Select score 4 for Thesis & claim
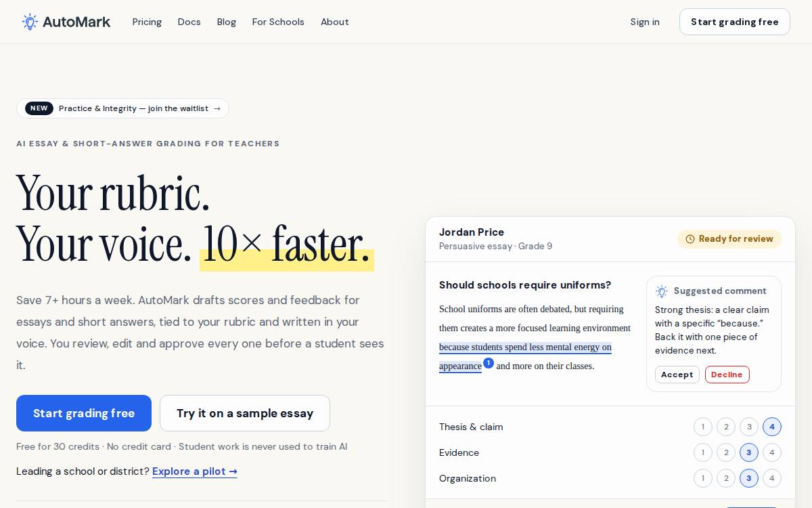The image size is (812, 508). (772, 427)
